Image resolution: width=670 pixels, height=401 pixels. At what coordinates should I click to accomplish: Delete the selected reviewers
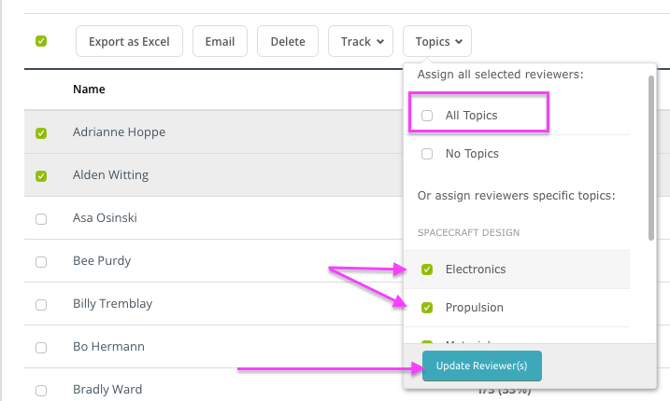(x=288, y=41)
